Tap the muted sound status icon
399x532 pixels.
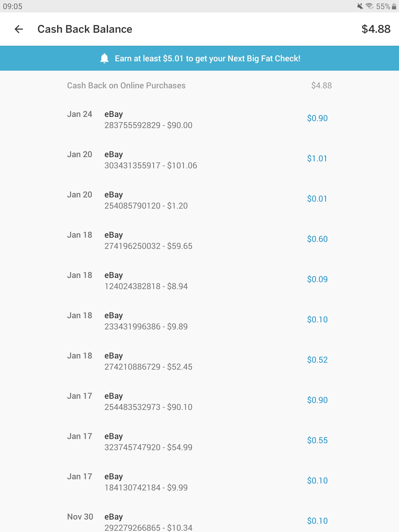(360, 6)
